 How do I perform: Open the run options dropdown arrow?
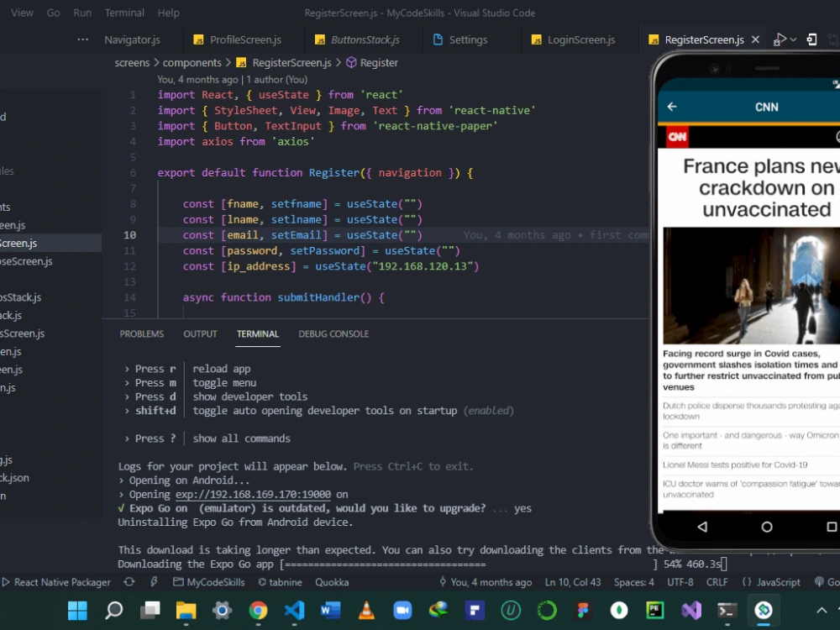pos(794,39)
